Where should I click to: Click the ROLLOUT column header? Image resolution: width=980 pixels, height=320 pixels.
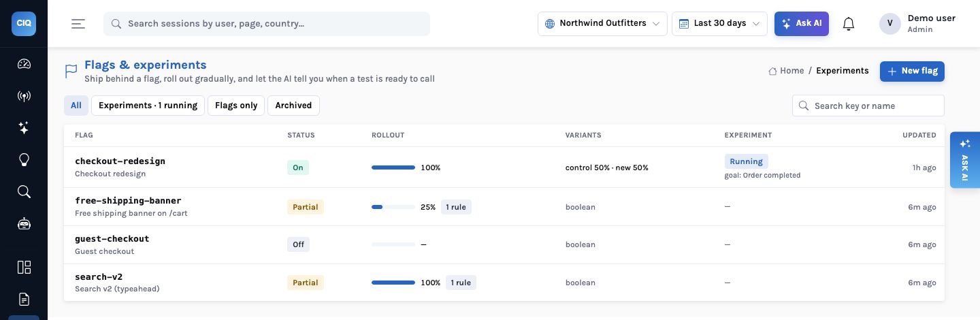coord(388,135)
